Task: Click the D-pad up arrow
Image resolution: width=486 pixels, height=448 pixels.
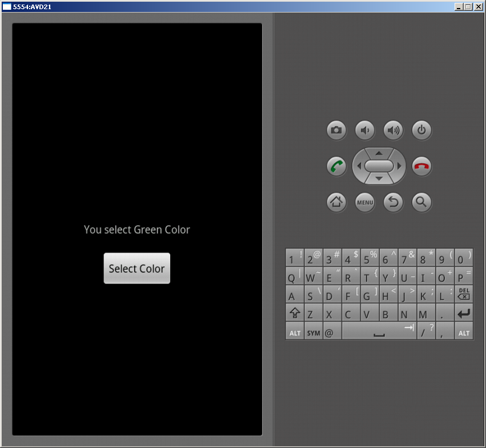Action: [x=379, y=153]
